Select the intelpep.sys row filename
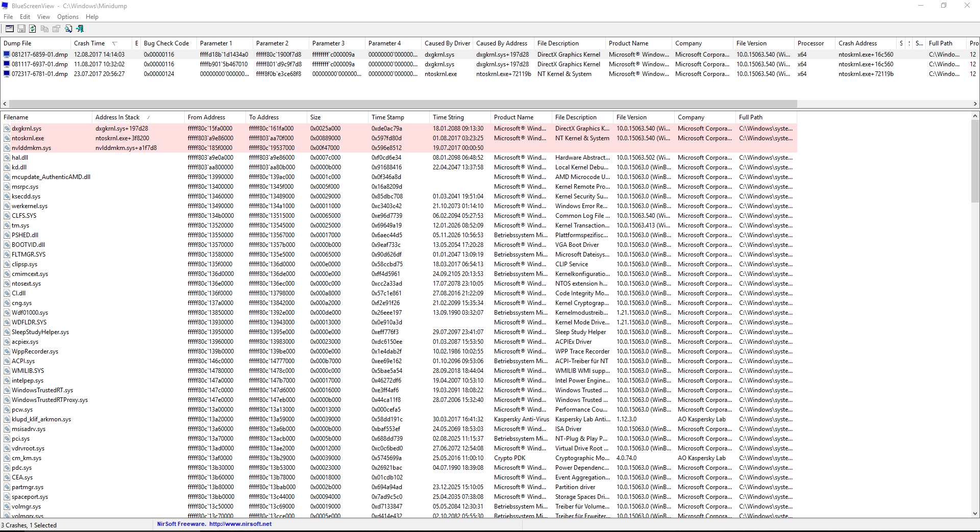This screenshot has width=980, height=532. [28, 381]
